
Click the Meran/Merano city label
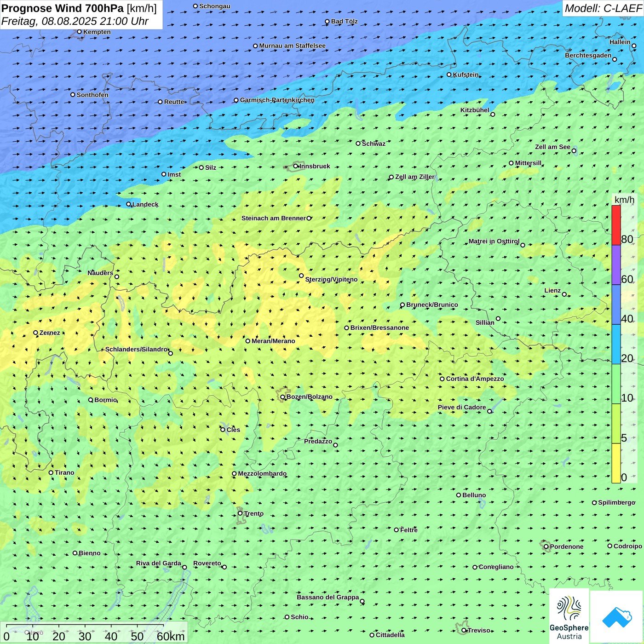pos(273,341)
